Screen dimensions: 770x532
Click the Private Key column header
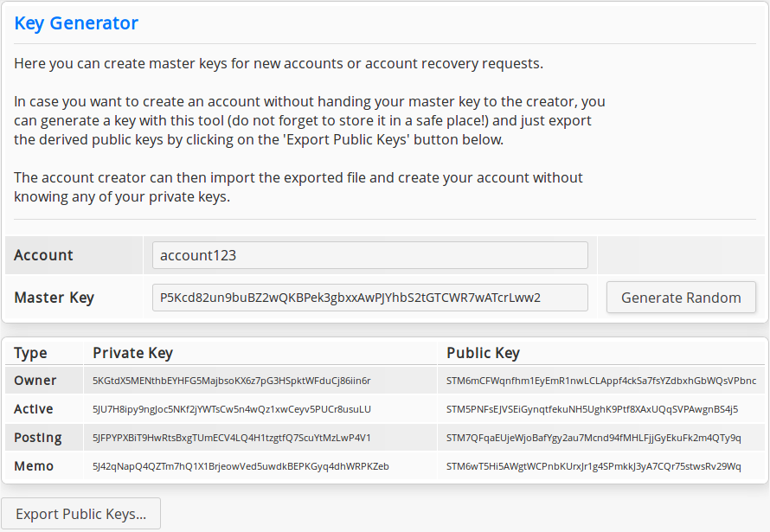click(132, 353)
